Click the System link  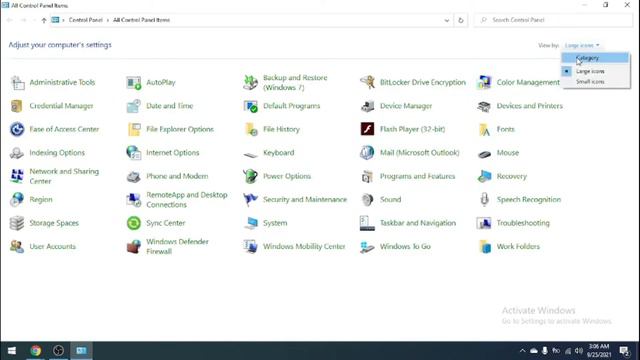pyautogui.click(x=275, y=223)
